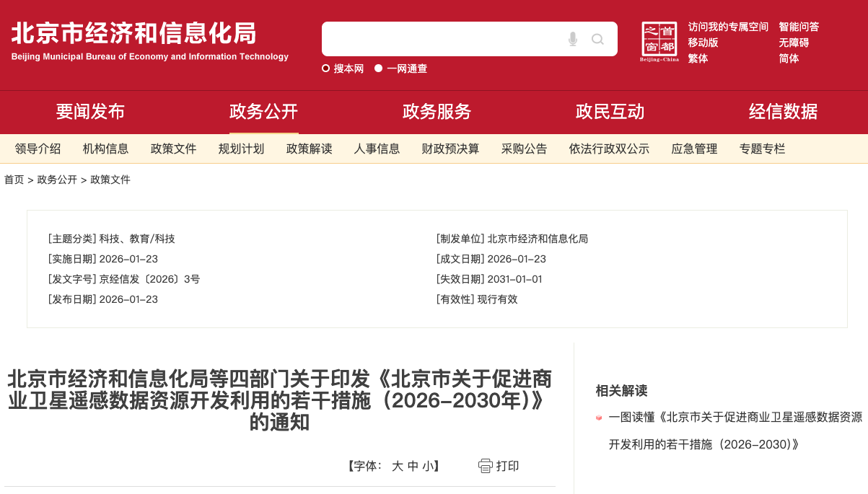Select the 搜本网 radio option
The height and width of the screenshot is (494, 868).
click(326, 69)
